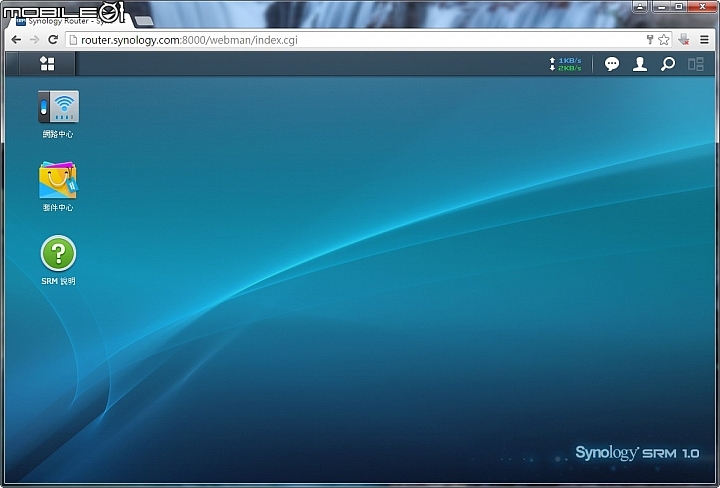This screenshot has height=488, width=720.
Task: Open the SRM 說明 help icon
Action: click(58, 260)
